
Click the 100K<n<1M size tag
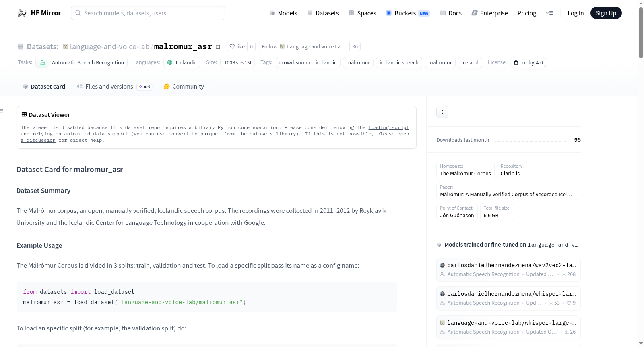coord(237,62)
